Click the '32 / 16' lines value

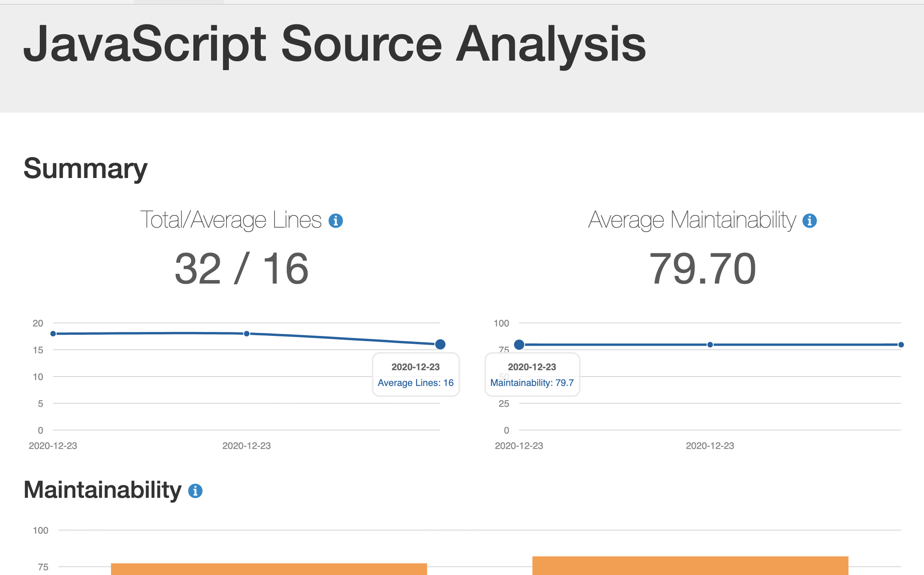(x=241, y=269)
